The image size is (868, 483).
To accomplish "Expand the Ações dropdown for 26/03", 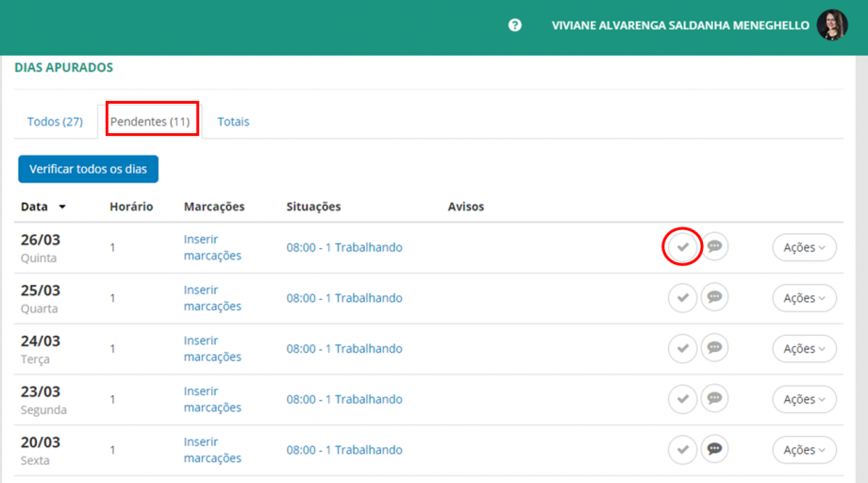I will coord(804,247).
